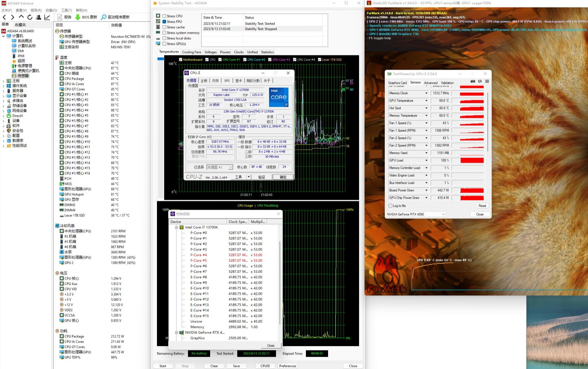Select the 存储设备 storage tree item
Viewport: 588px width, 369px height.
point(17,106)
